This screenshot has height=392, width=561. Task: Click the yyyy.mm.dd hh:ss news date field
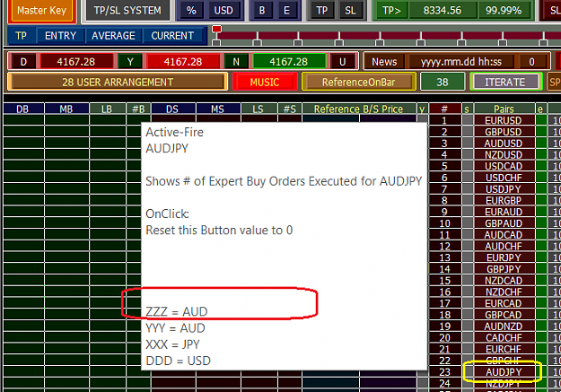tap(460, 62)
